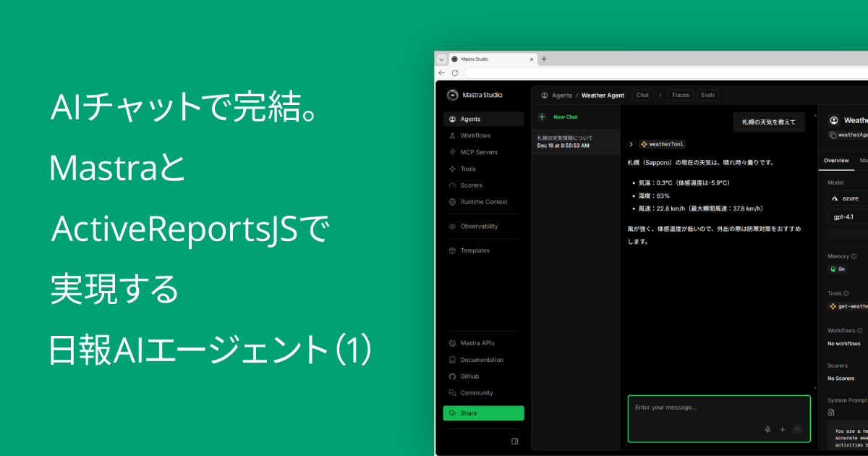868x456 pixels.
Task: Click the plus attachment icon in the message input
Action: tap(782, 428)
